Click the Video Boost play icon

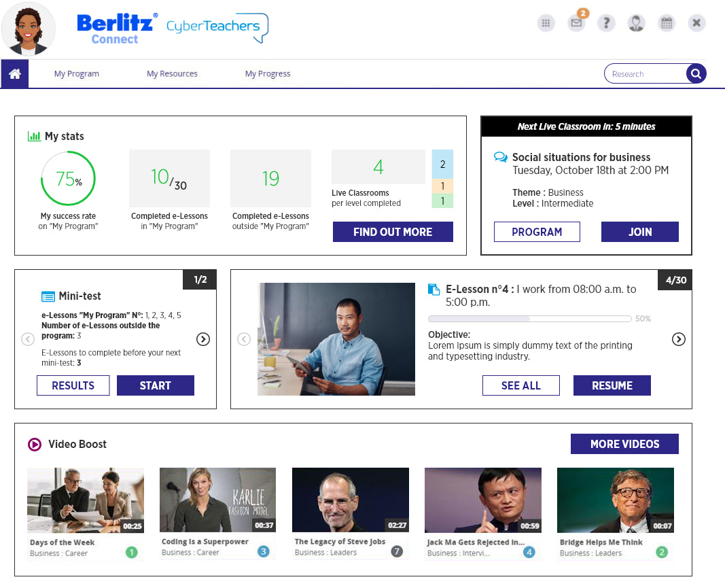[x=35, y=445]
